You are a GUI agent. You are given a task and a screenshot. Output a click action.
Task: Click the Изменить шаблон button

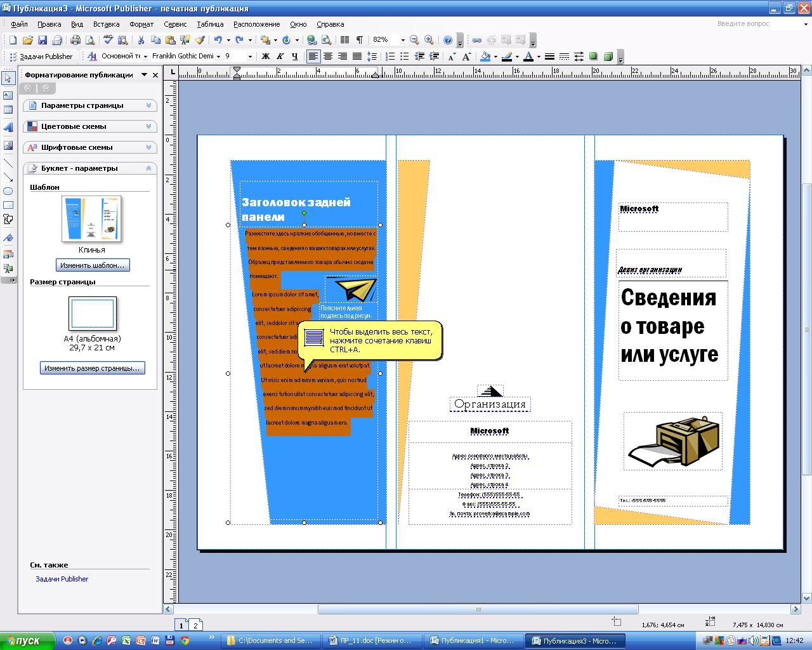coord(93,265)
